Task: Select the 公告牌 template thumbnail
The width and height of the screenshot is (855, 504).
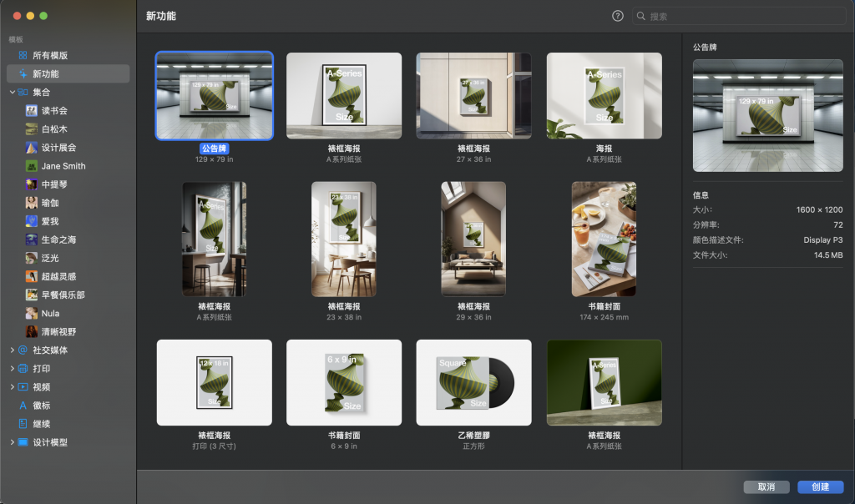Action: 214,96
